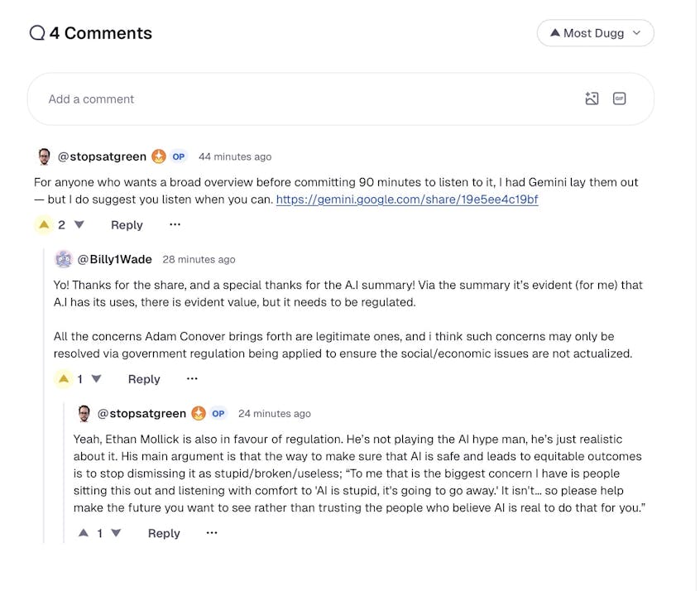Upvote the first @stopsatgreen comment

(x=44, y=224)
